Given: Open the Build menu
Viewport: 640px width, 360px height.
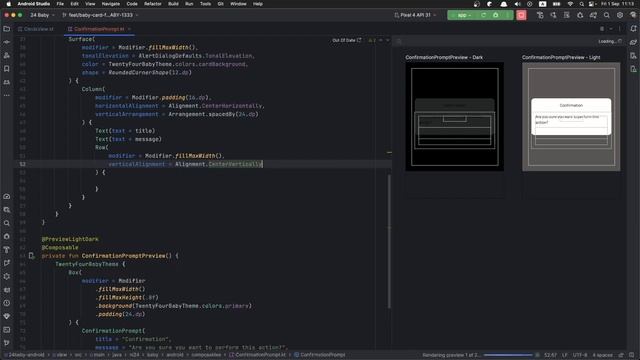Looking at the screenshot, I should click(173, 4).
